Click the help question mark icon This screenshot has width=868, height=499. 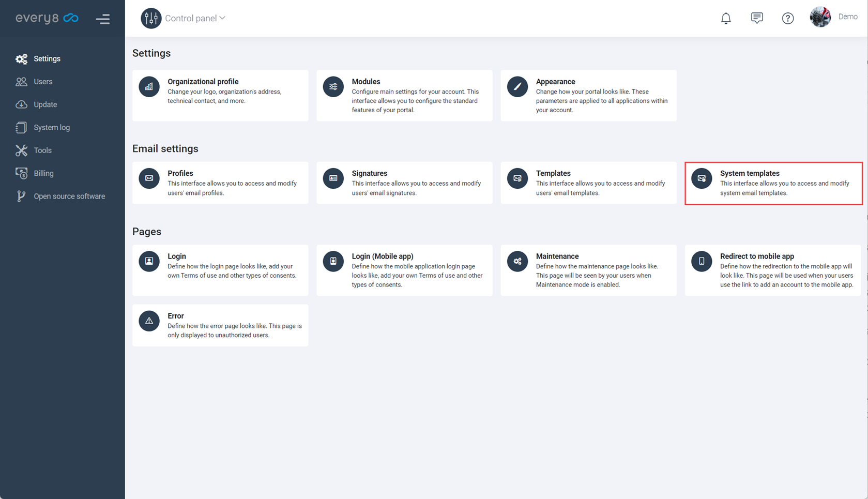point(788,18)
